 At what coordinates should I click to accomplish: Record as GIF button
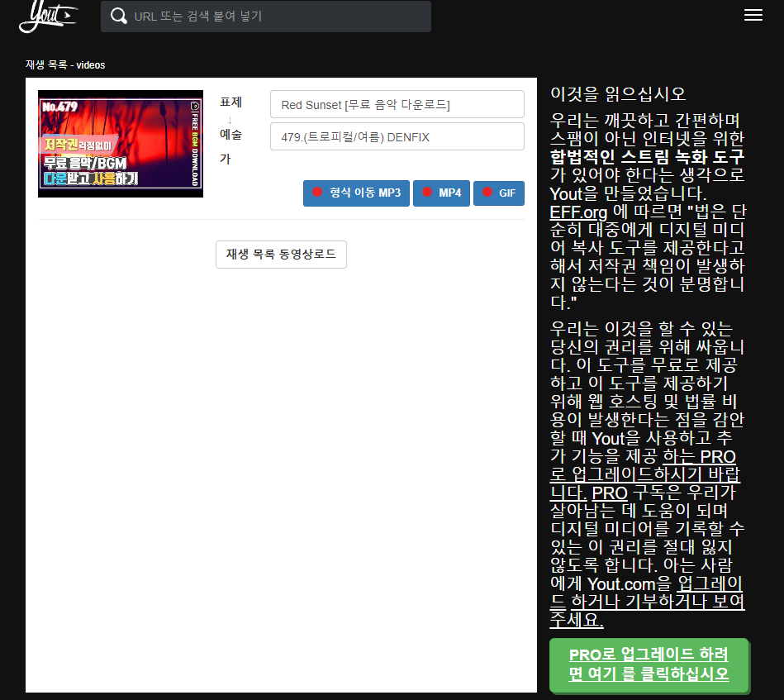pos(498,193)
